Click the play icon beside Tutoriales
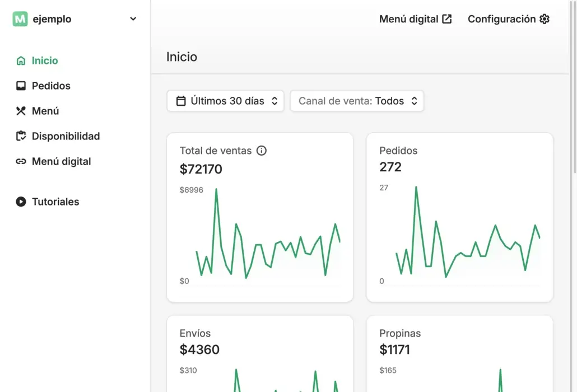Viewport: 577px width, 392px height. click(x=21, y=202)
